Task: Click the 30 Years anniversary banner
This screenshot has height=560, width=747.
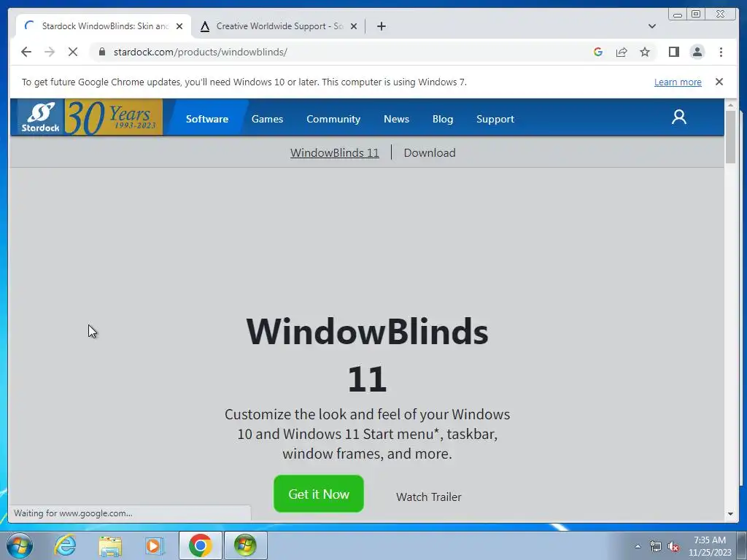Action: tap(113, 117)
